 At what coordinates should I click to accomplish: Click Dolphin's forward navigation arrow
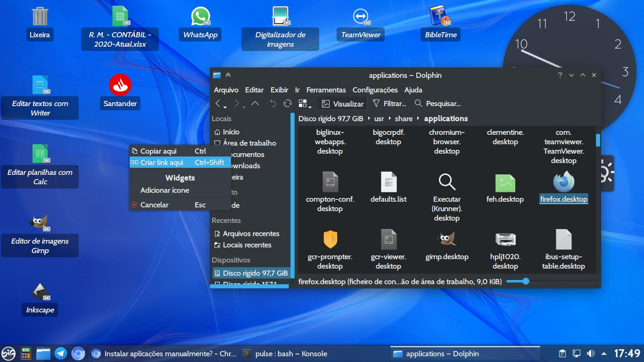pyautogui.click(x=237, y=104)
